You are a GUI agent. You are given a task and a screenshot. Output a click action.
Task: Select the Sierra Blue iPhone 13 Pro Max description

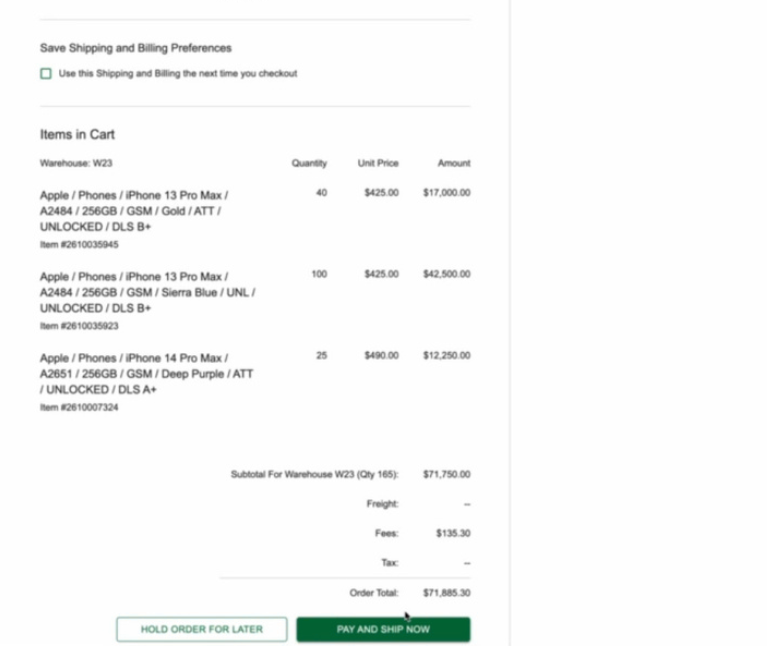click(x=146, y=292)
